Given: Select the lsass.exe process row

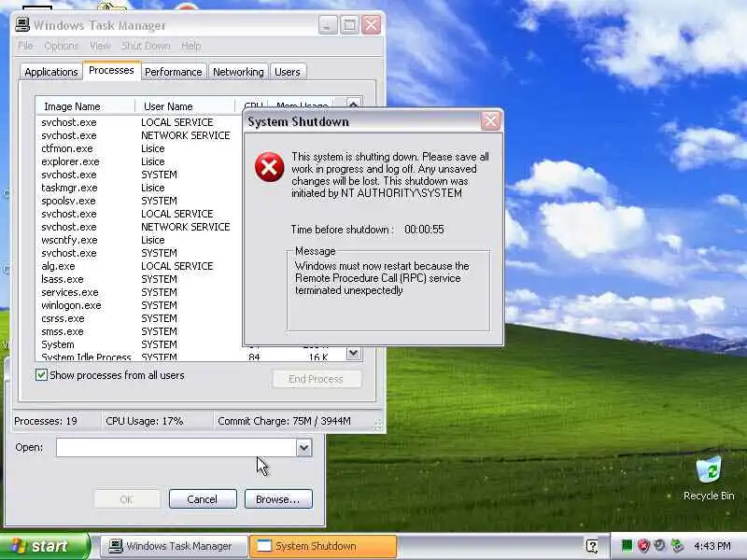Looking at the screenshot, I should (x=138, y=279).
